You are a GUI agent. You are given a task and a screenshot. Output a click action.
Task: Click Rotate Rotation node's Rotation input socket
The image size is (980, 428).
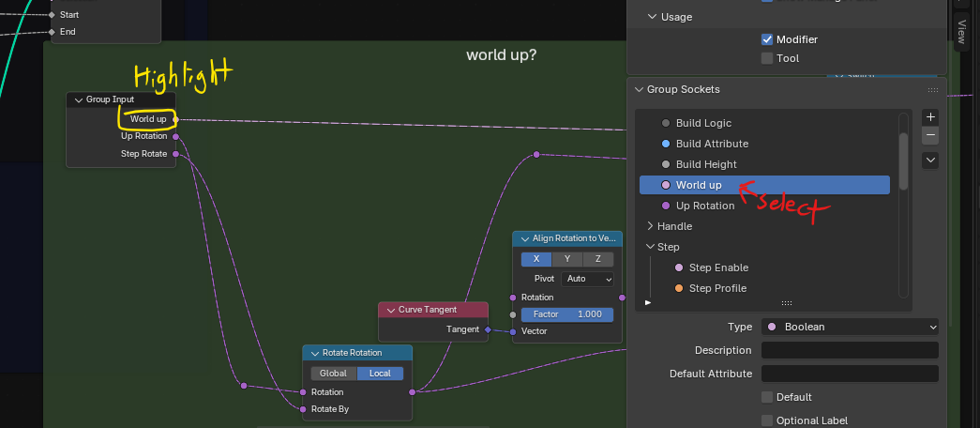(x=303, y=392)
